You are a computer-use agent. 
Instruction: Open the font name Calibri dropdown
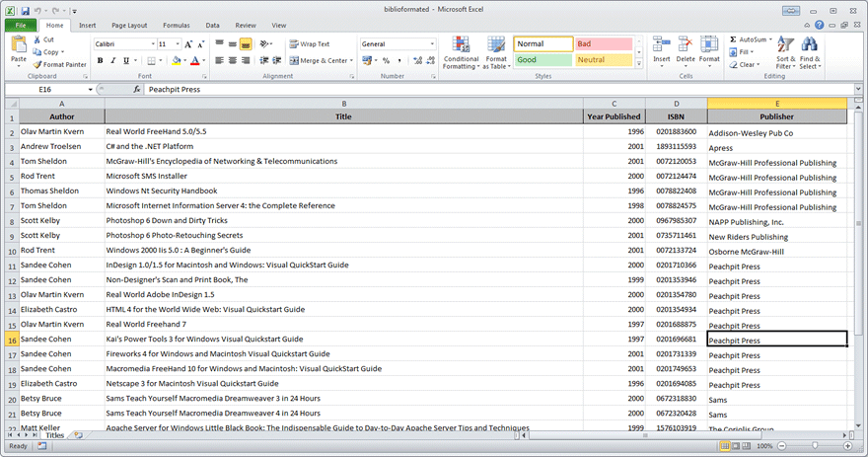[153, 43]
